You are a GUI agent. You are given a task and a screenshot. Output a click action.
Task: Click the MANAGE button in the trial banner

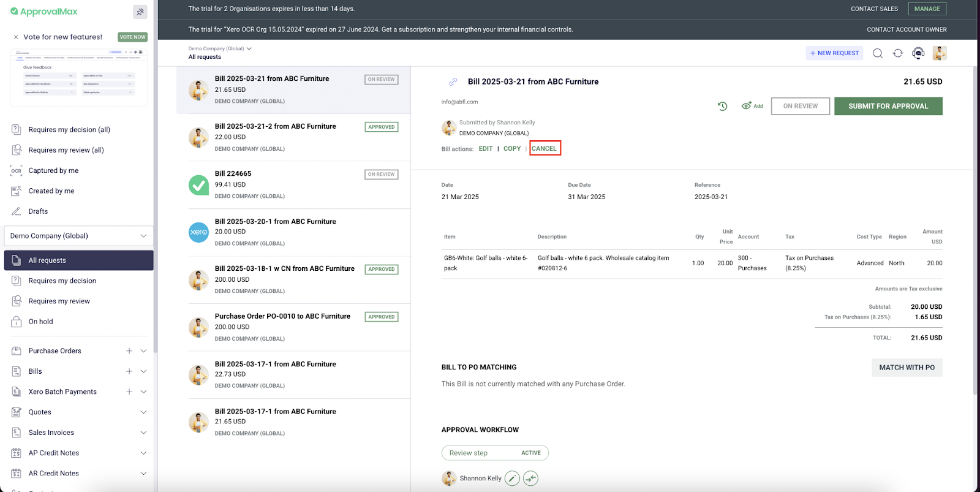pyautogui.click(x=927, y=9)
